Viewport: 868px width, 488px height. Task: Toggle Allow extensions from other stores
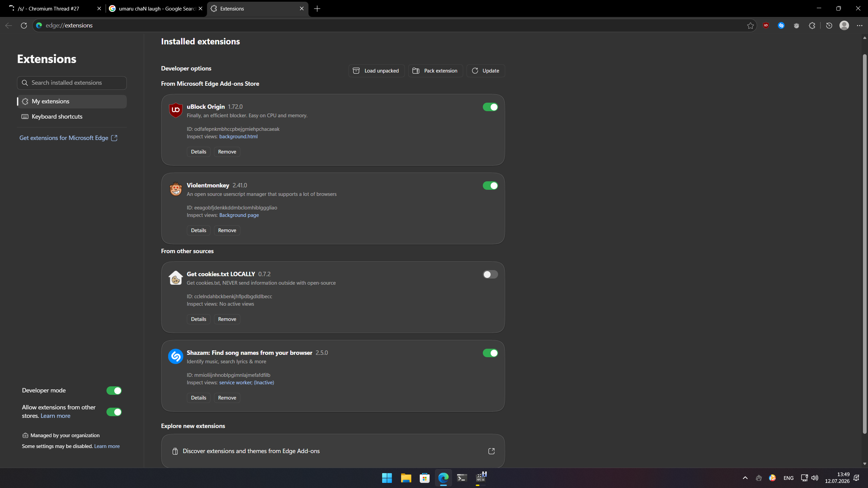[114, 412]
